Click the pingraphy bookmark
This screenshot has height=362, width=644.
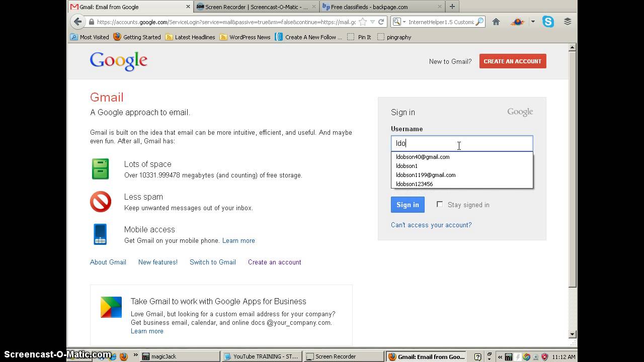click(x=394, y=37)
